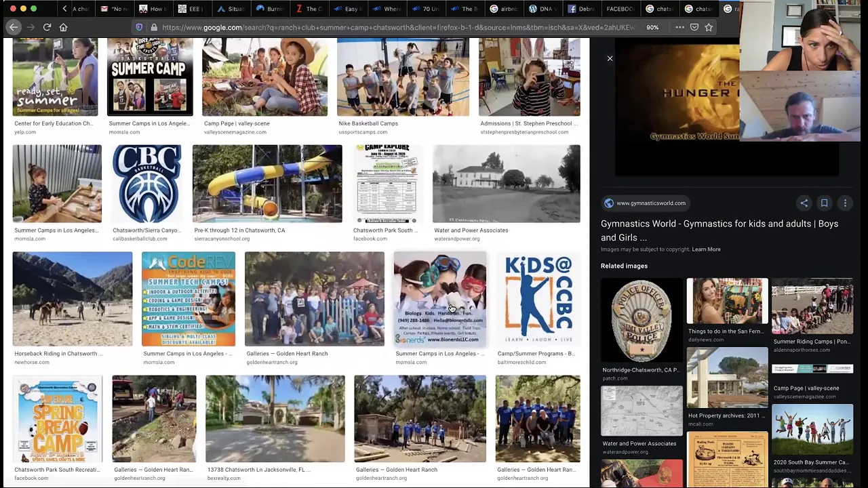Click the Pocket save icon
This screenshot has height=488, width=868.
click(x=694, y=27)
